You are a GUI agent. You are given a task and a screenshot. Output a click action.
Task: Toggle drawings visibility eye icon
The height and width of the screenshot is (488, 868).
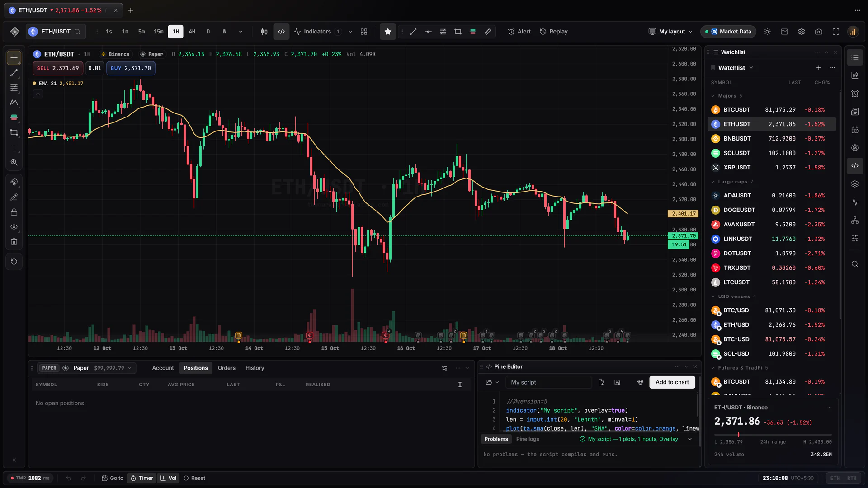tap(14, 227)
